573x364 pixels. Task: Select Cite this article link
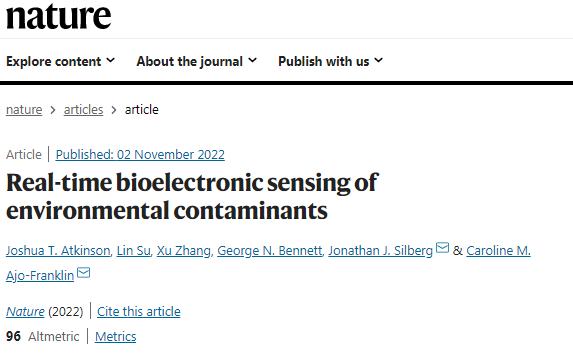(x=138, y=312)
